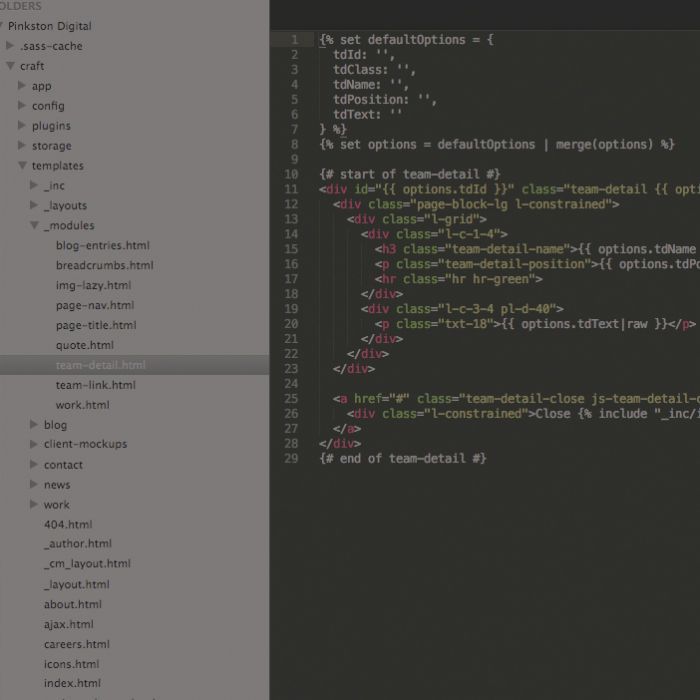
Task: Expand the .sass-cache folder arrow
Action: [x=10, y=46]
